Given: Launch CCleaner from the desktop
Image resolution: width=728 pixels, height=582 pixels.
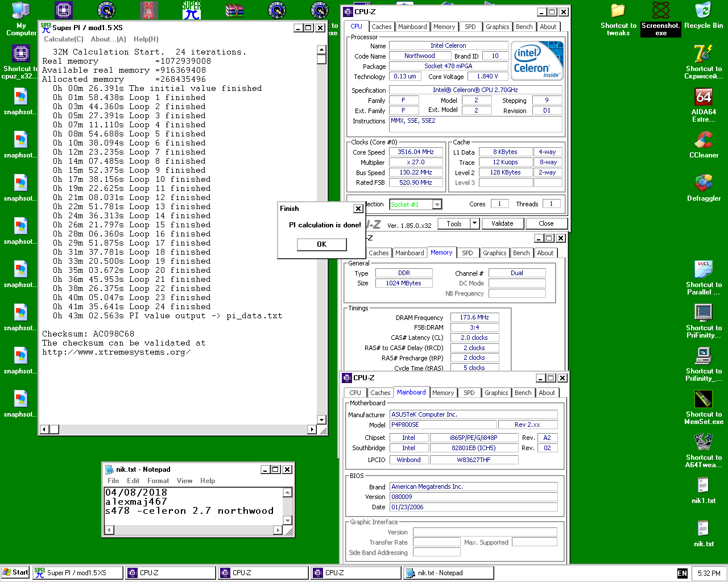Looking at the screenshot, I should tap(704, 145).
